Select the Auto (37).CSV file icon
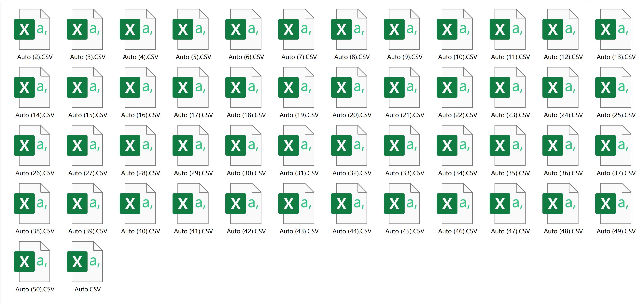 [613, 146]
